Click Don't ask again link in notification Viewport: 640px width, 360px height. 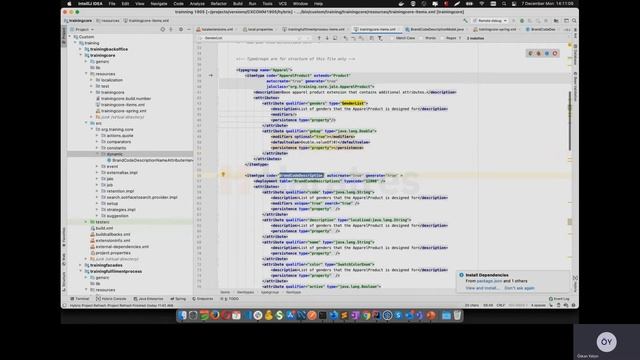pos(520,288)
